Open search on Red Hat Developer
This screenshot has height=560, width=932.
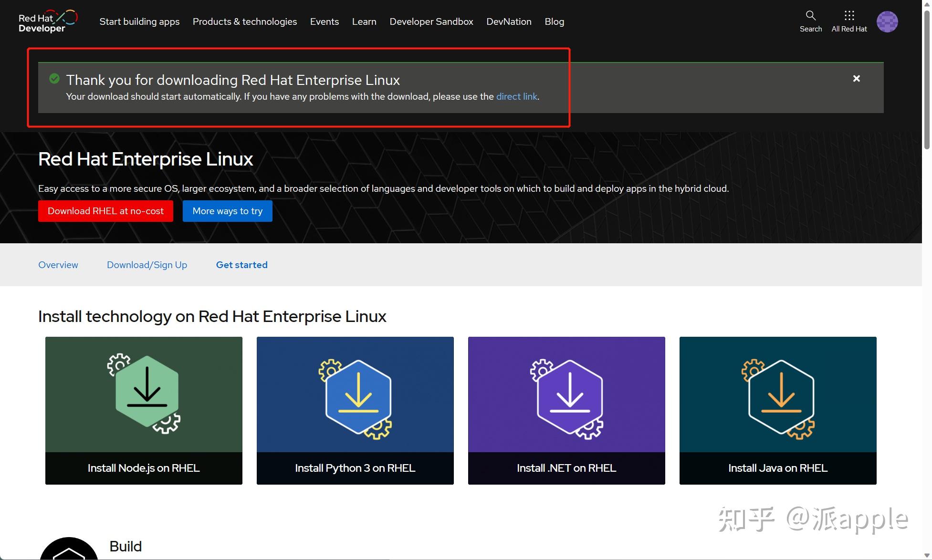pyautogui.click(x=810, y=21)
